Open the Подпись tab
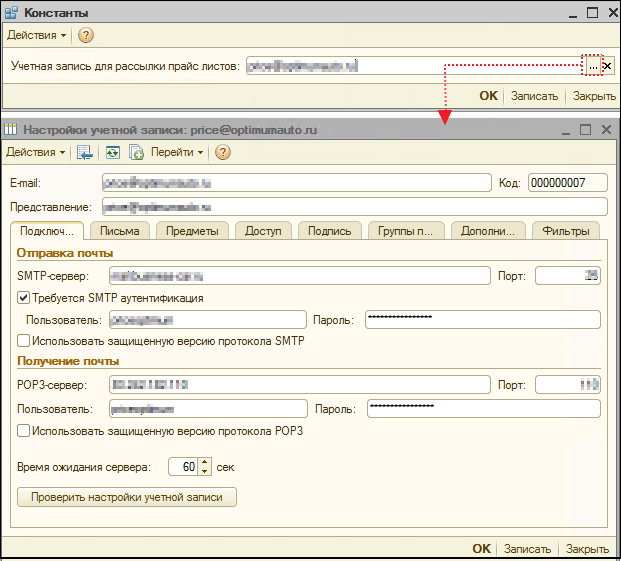Image resolution: width=621 pixels, height=561 pixels. (330, 231)
